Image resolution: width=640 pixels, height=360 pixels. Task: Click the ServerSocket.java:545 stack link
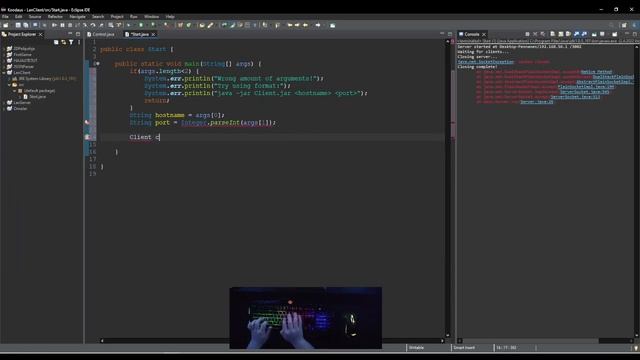tap(584, 92)
